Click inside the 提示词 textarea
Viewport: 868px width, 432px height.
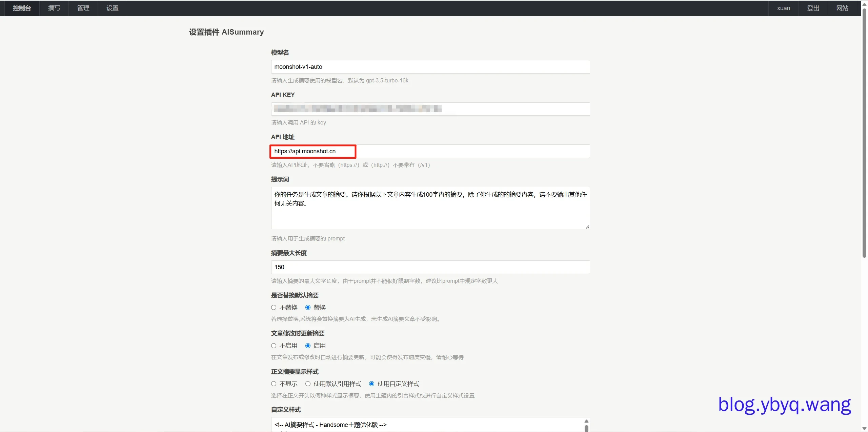pyautogui.click(x=430, y=208)
